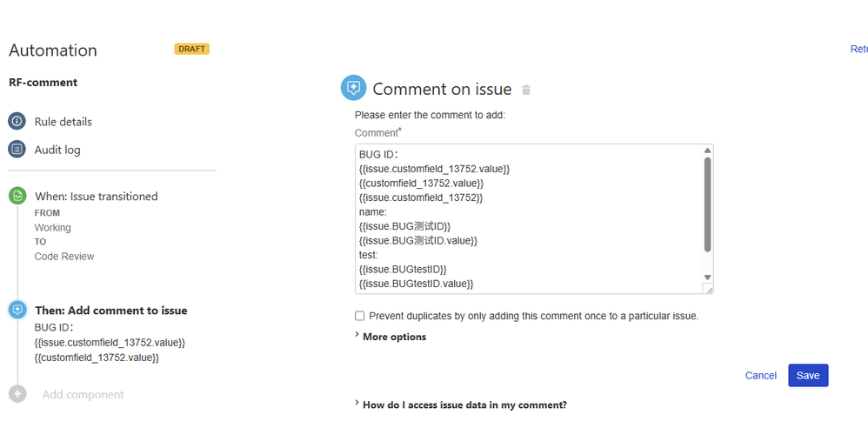The height and width of the screenshot is (435, 868).
Task: Click the comment scrollbar up arrow
Action: pos(707,151)
